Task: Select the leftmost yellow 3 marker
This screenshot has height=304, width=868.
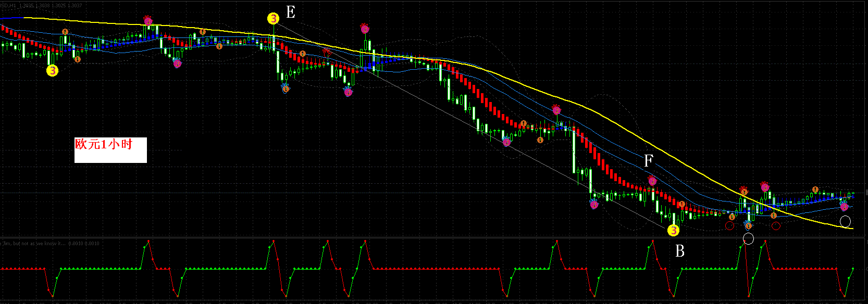Action: 52,70
